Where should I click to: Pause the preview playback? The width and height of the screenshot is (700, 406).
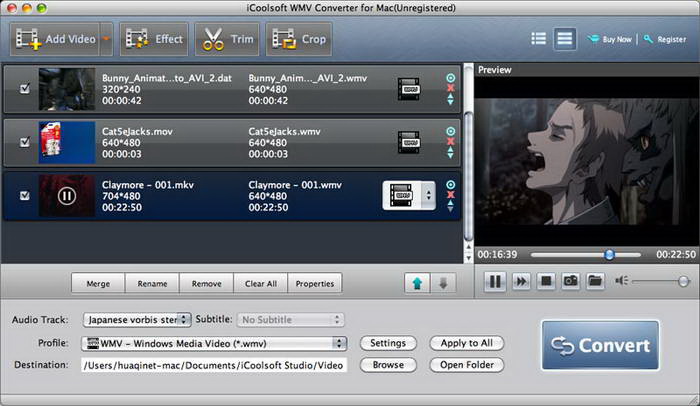click(x=494, y=282)
